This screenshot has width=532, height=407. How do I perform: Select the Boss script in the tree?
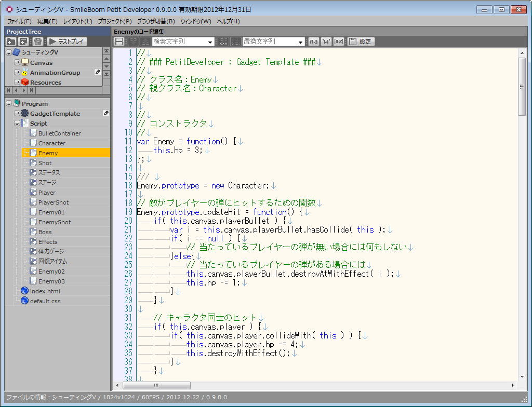point(45,232)
